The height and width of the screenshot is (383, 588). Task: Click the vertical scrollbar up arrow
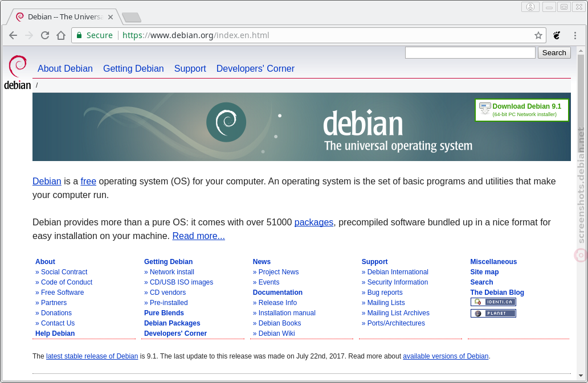click(581, 50)
